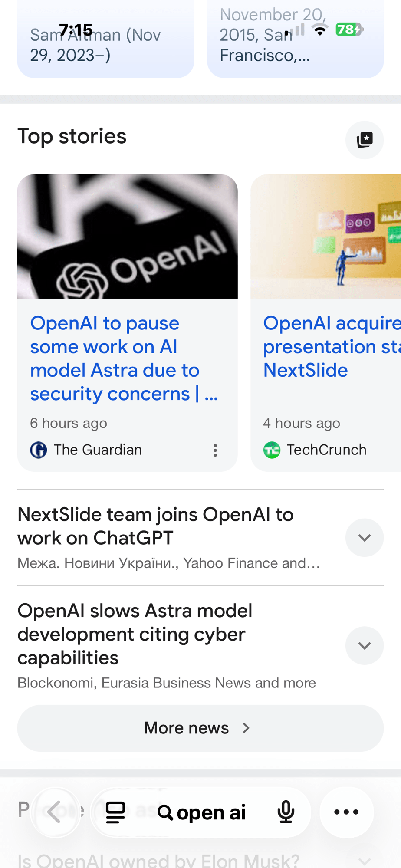Open OpenAI to pause Astra article link
Viewport: 401px width, 868px height.
pyautogui.click(x=124, y=358)
